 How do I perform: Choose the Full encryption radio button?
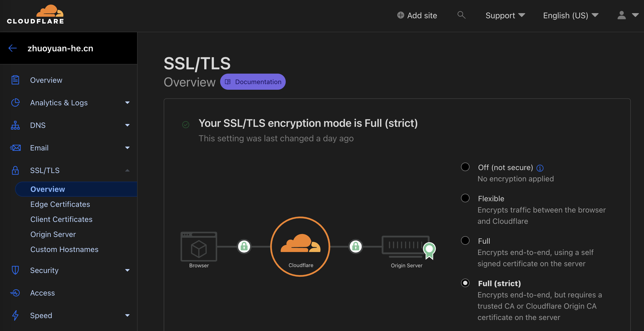click(x=465, y=240)
